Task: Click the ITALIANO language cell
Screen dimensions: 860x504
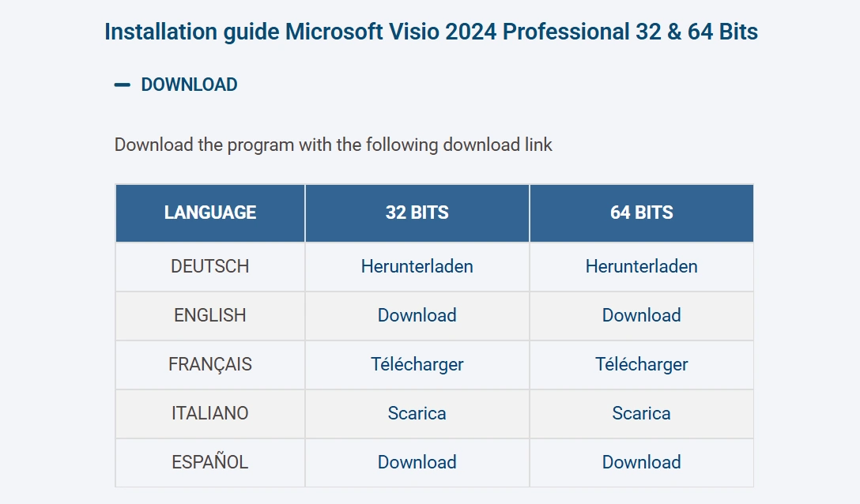Action: click(x=210, y=413)
